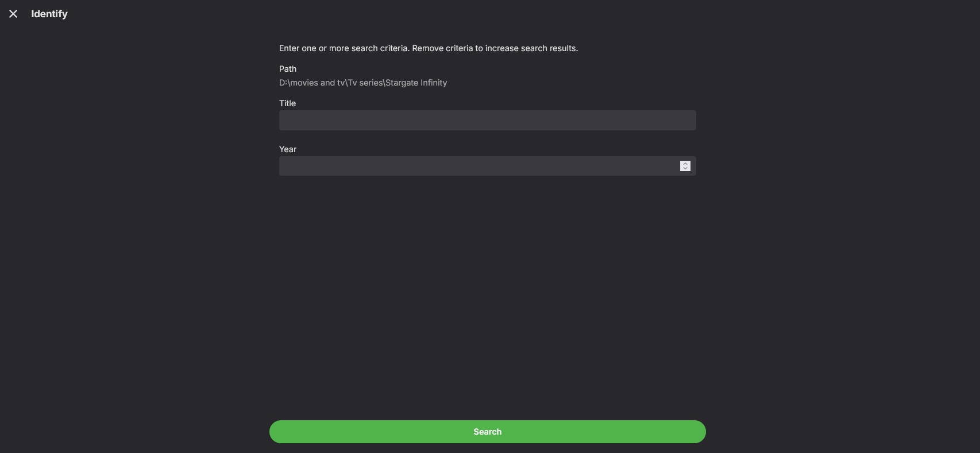Click the Title field label
Viewport: 980px width, 453px height.
pos(287,103)
